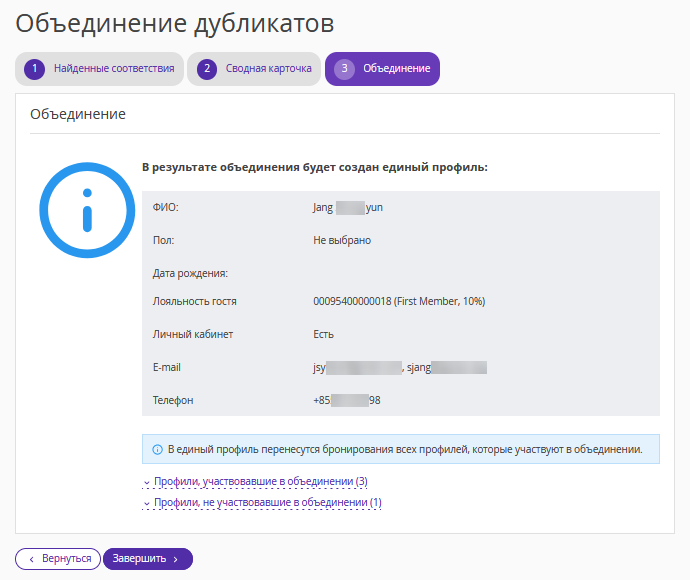Click the name value Jang ... yun
The width and height of the screenshot is (690, 580).
coord(348,207)
